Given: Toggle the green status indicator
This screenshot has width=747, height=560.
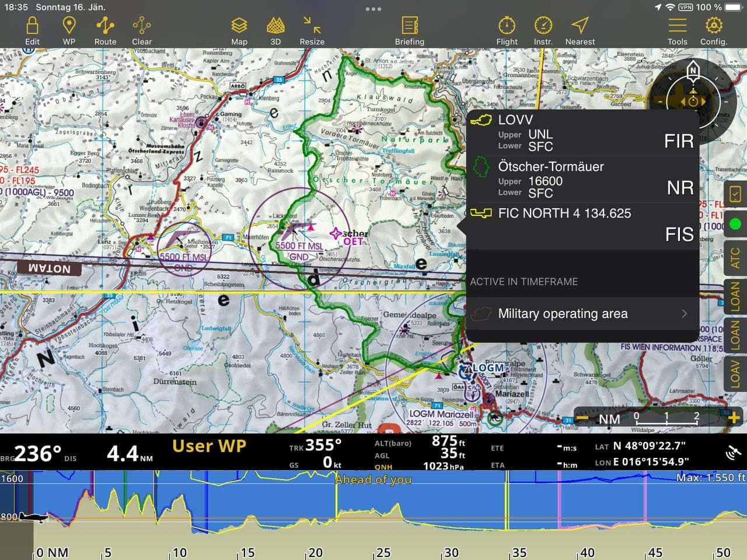Looking at the screenshot, I should [735, 224].
